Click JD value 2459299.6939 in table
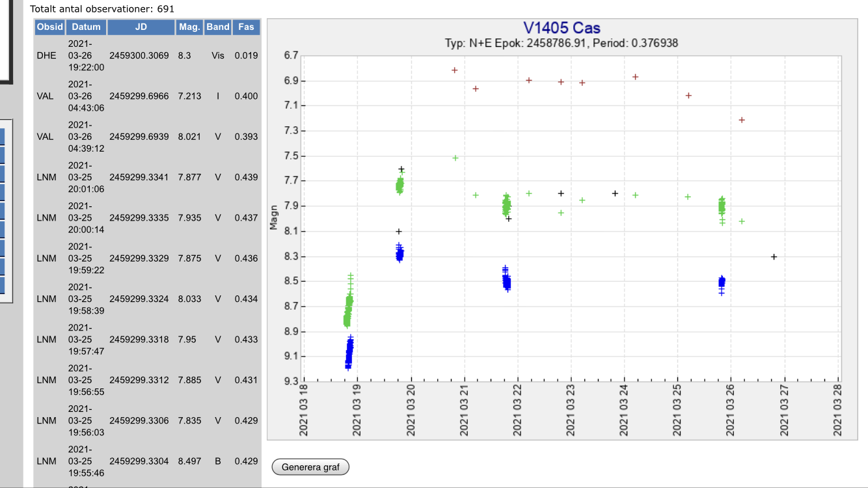Screen dimensions: 868x488 [x=139, y=137]
